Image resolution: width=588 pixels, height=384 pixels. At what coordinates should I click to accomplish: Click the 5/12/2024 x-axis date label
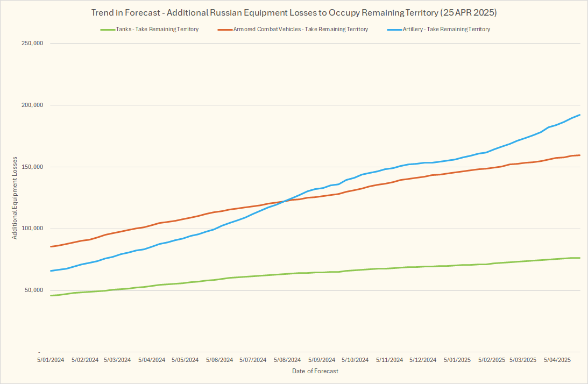click(x=422, y=360)
